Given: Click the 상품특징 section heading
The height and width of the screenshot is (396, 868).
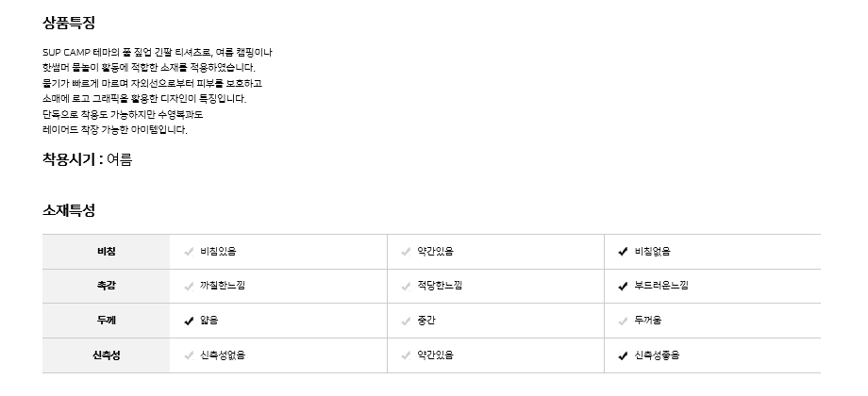Looking at the screenshot, I should (69, 23).
